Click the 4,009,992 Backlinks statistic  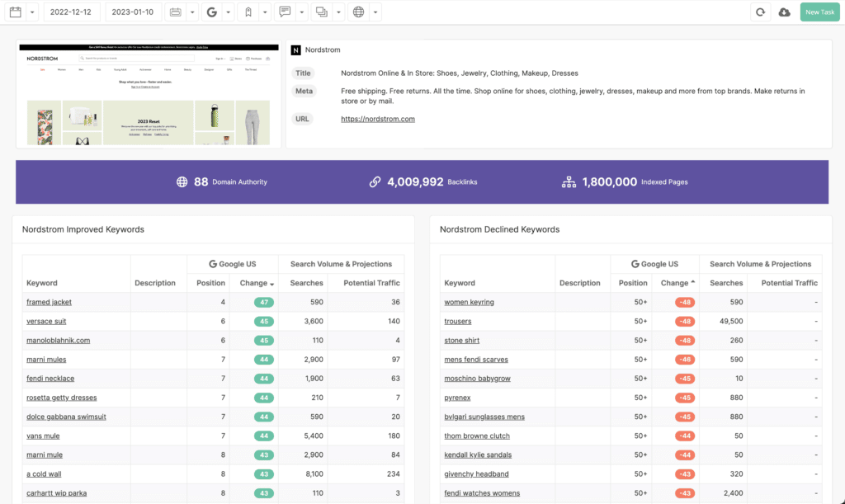point(423,182)
